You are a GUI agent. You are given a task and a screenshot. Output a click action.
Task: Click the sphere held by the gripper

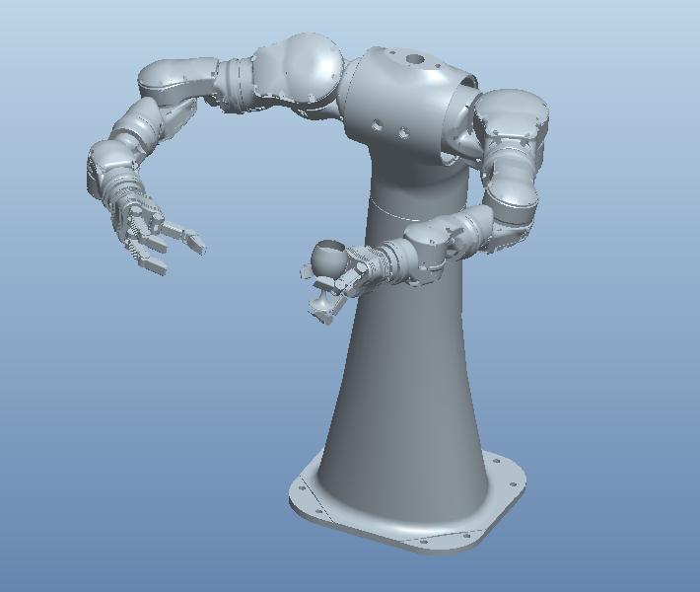click(331, 259)
